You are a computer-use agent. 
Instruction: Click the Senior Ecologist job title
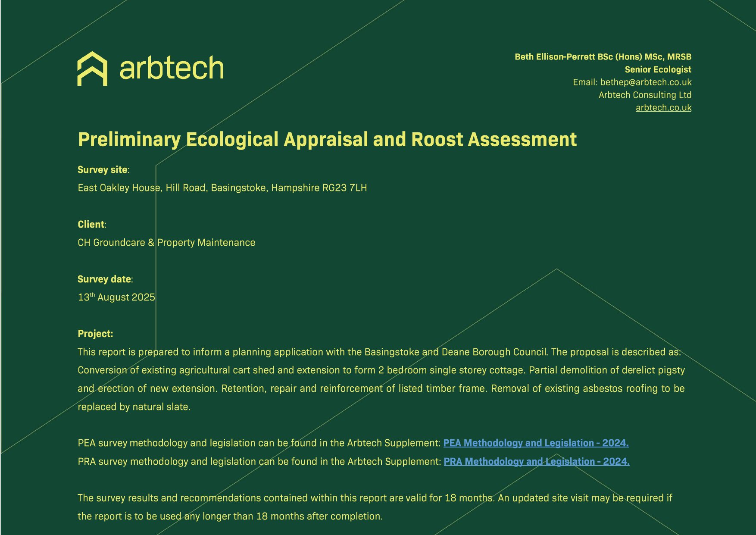(658, 69)
